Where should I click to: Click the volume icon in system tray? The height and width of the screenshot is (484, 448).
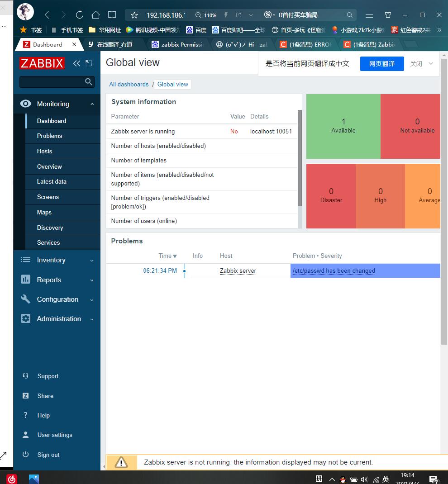pos(364,479)
